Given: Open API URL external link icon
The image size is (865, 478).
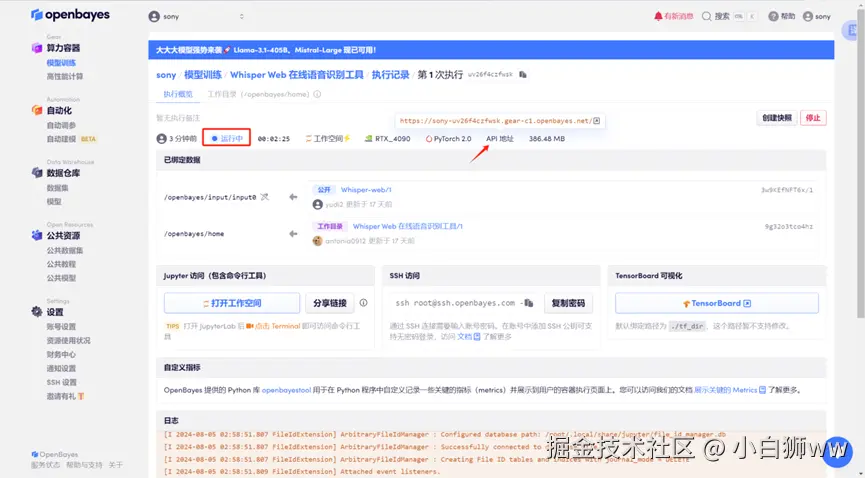Looking at the screenshot, I should 596,121.
